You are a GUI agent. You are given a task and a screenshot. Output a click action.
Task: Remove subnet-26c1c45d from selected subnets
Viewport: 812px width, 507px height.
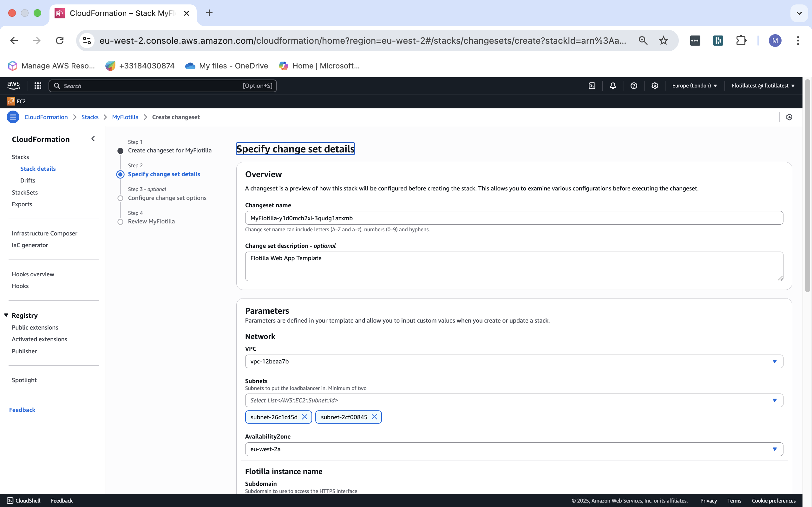coord(304,417)
